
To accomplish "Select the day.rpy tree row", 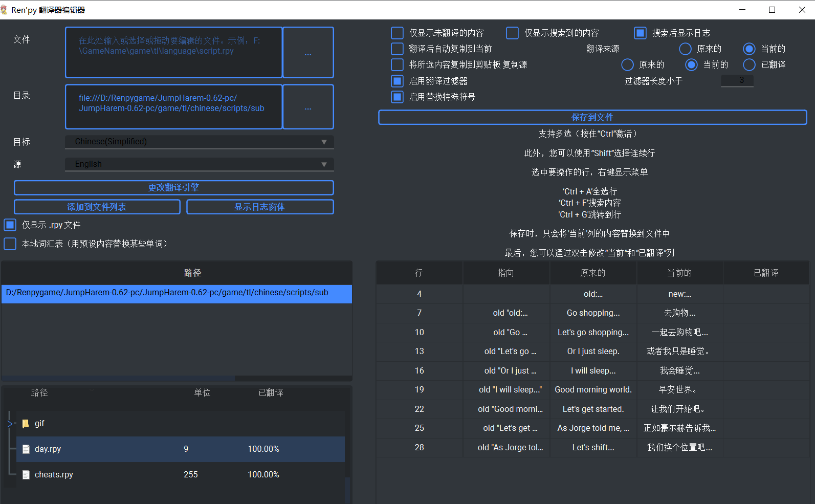I will [181, 449].
